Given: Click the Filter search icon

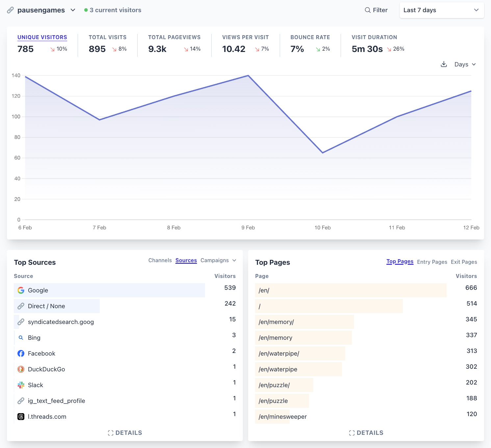Looking at the screenshot, I should (x=368, y=10).
